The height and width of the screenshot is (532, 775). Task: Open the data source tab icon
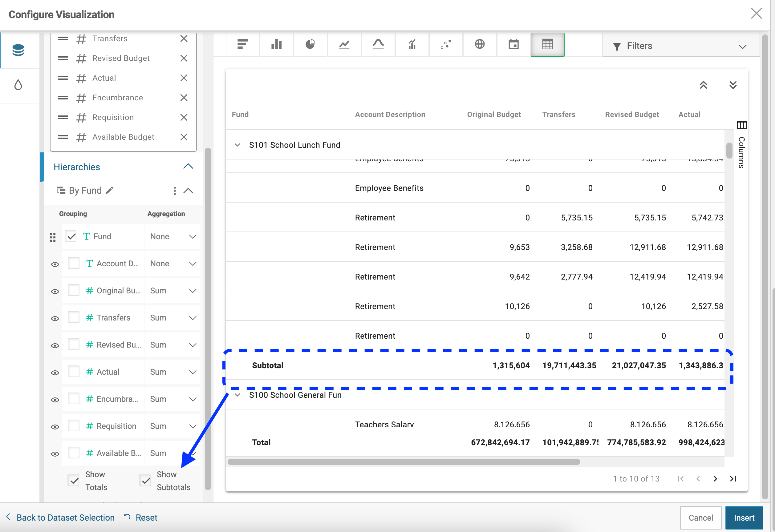pos(18,50)
